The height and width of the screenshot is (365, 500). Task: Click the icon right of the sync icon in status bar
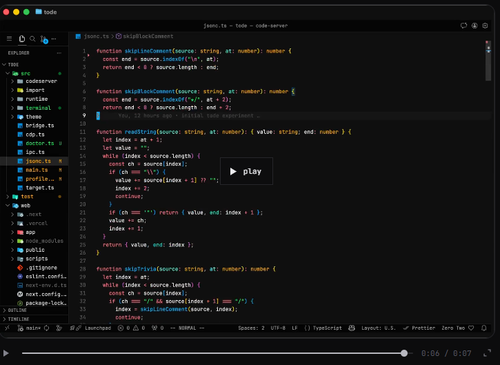[x=59, y=328]
